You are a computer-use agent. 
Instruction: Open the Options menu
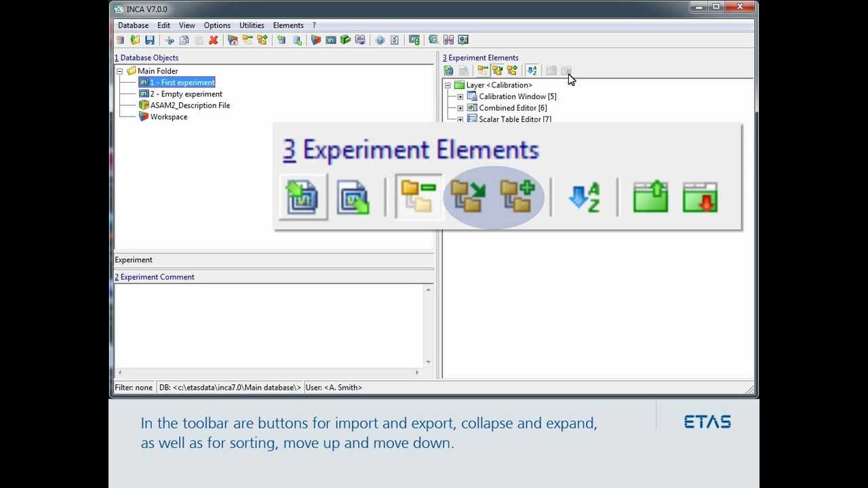pos(217,25)
